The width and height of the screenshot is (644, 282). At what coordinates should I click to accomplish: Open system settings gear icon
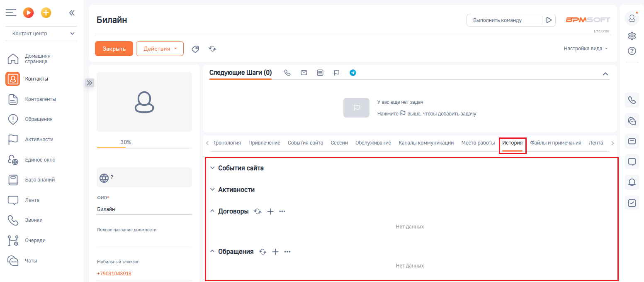(632, 36)
